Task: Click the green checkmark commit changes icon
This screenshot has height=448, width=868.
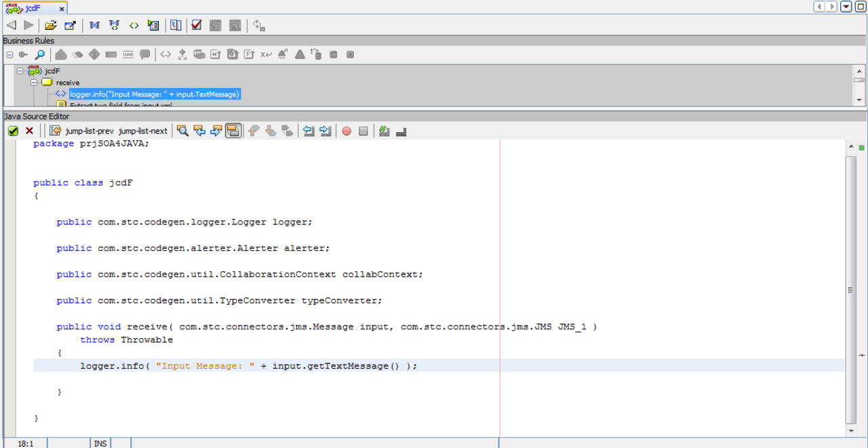Action: [13, 131]
